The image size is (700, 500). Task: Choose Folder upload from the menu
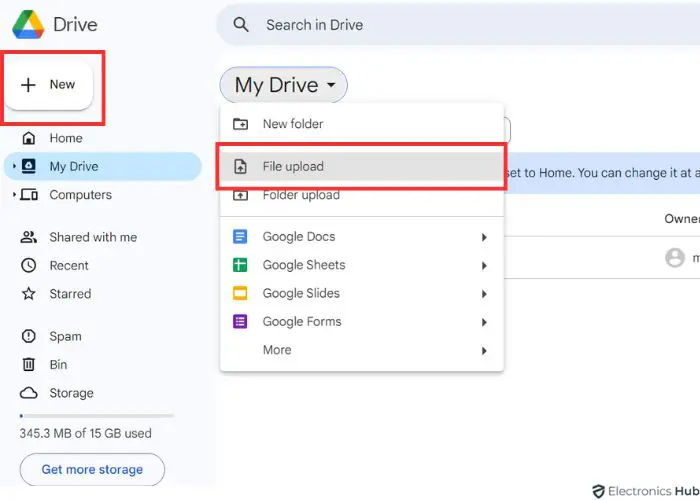300,195
